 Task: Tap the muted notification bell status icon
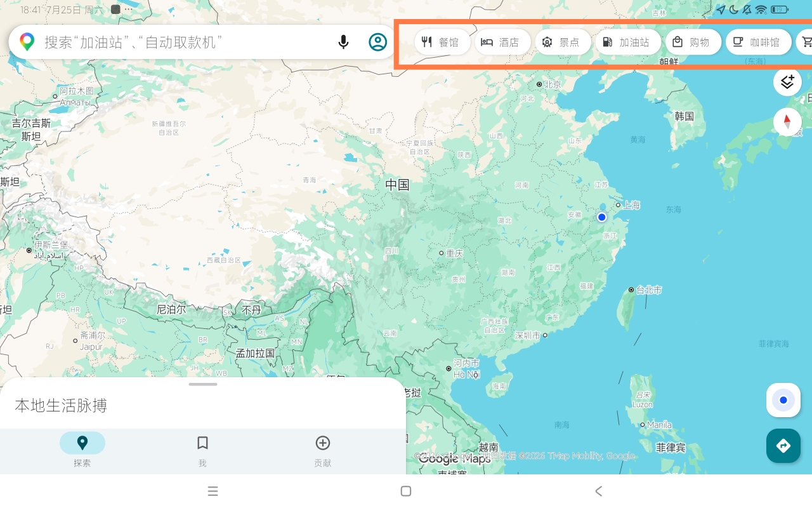click(747, 10)
